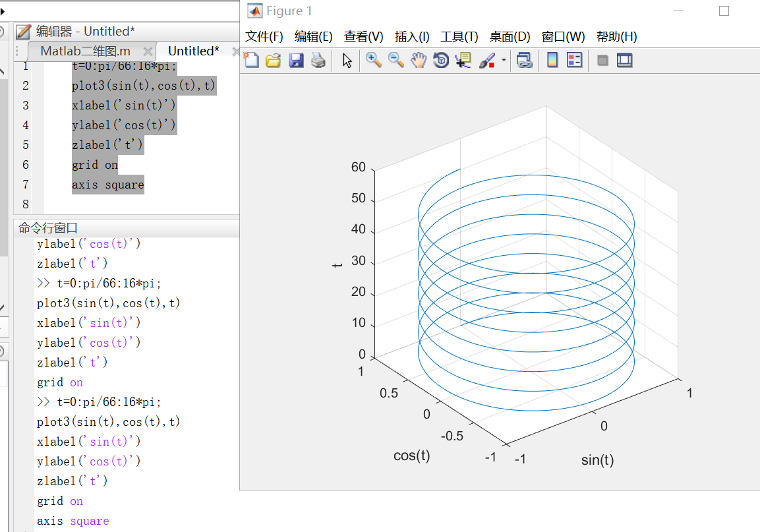Activate the Data Cursor tool
The height and width of the screenshot is (532, 760).
(x=463, y=60)
